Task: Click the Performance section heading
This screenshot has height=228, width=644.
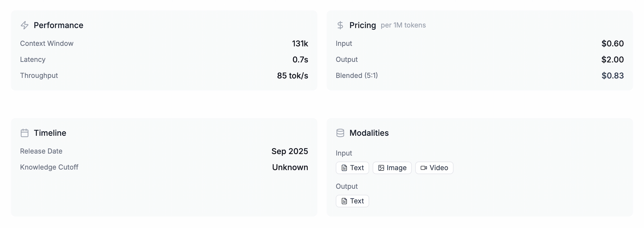Action: point(58,25)
